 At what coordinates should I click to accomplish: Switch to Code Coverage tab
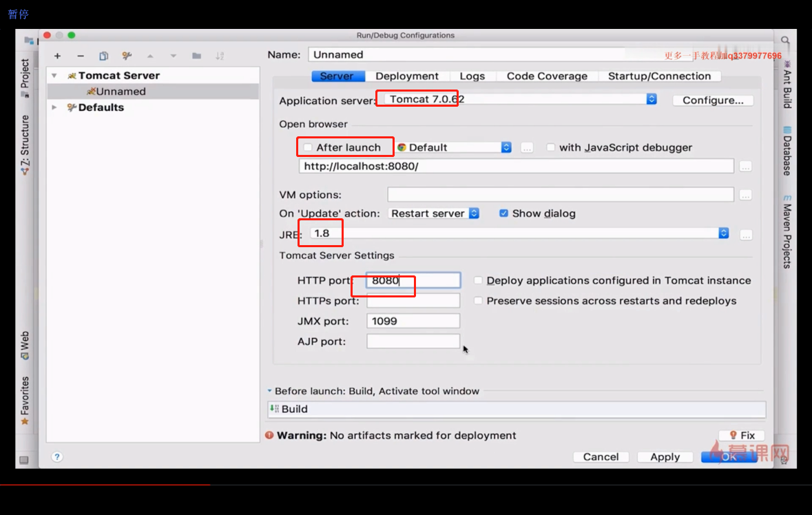[547, 76]
